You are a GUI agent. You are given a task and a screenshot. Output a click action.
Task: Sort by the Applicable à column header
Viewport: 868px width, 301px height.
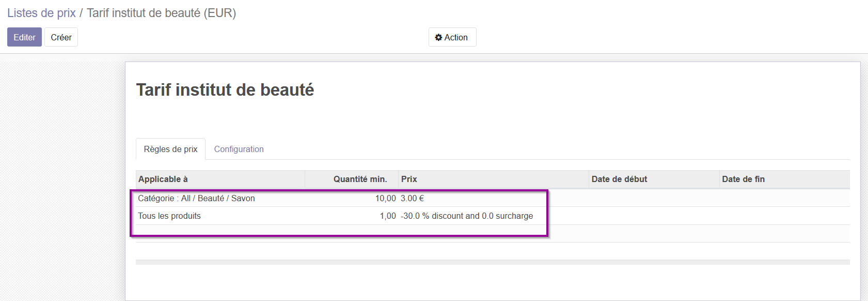point(220,179)
